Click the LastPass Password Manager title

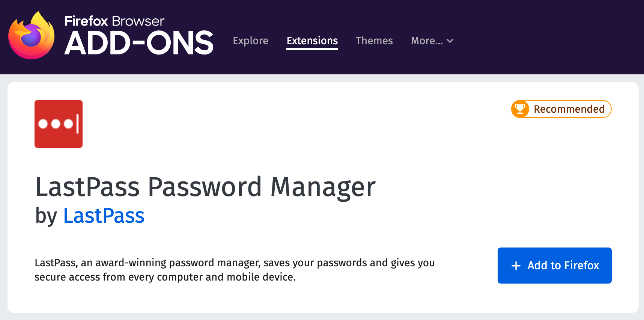click(x=205, y=187)
